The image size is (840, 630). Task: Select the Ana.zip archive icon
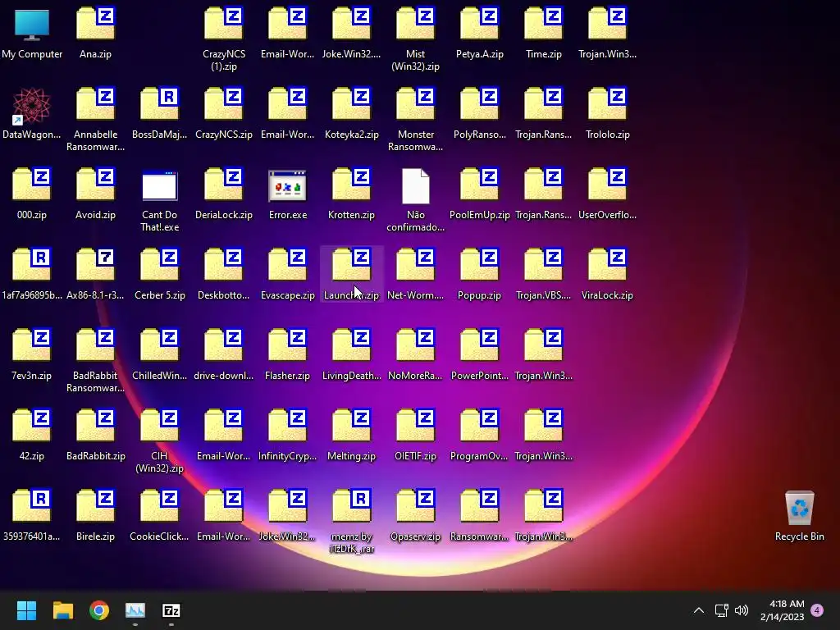[95, 24]
